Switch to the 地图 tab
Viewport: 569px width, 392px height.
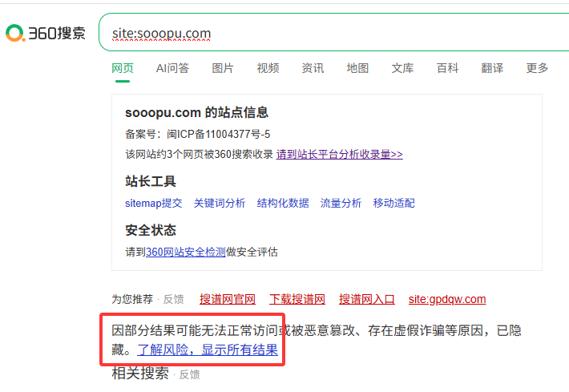[x=357, y=68]
